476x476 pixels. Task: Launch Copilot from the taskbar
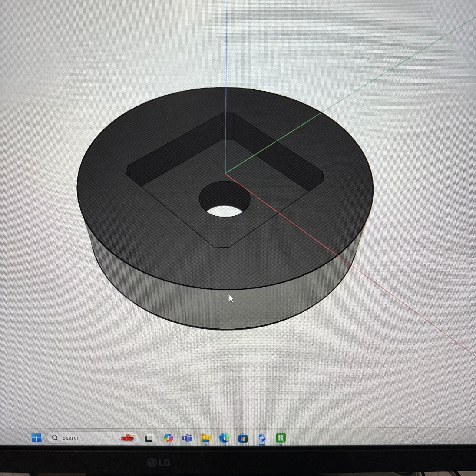tap(168, 438)
